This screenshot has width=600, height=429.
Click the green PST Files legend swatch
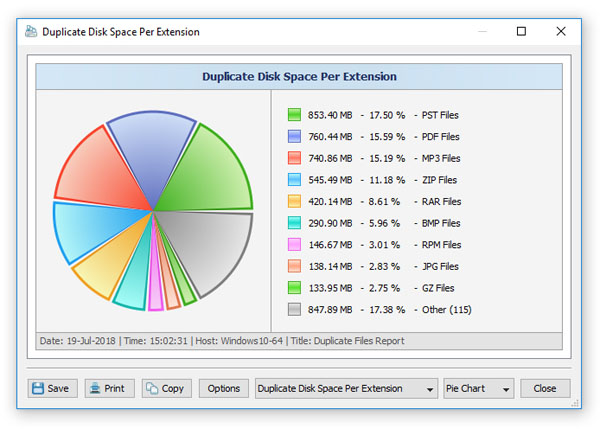point(294,115)
